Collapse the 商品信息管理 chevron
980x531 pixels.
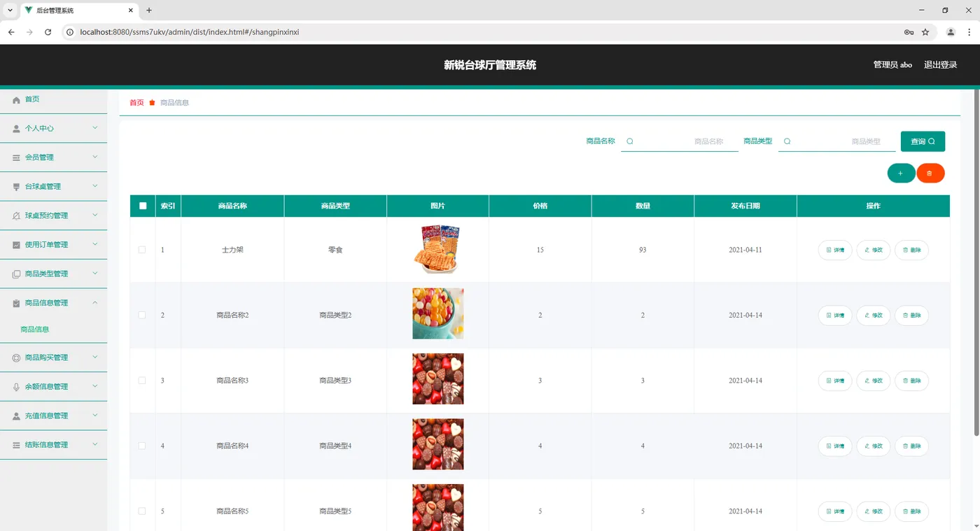95,302
